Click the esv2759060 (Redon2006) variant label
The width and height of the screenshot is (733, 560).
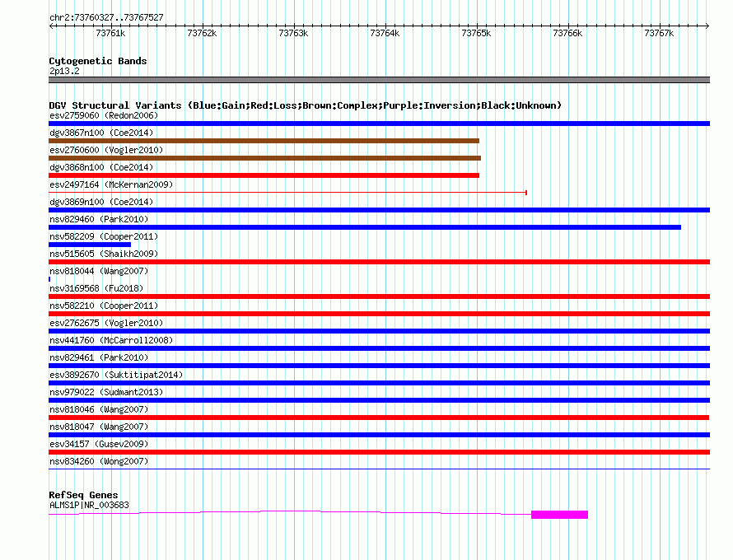(x=104, y=115)
